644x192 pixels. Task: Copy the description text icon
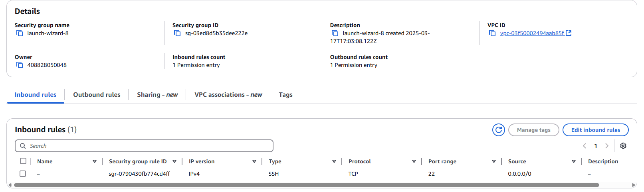335,33
